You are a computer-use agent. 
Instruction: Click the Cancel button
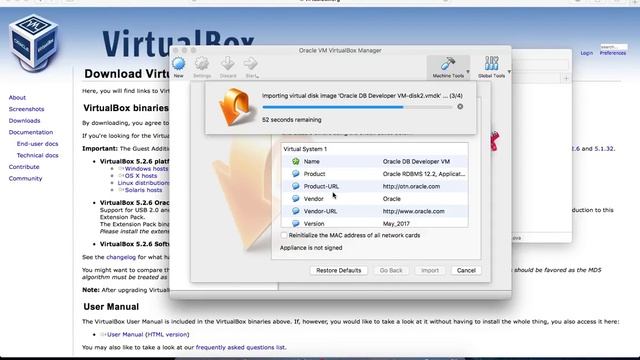coord(466,270)
